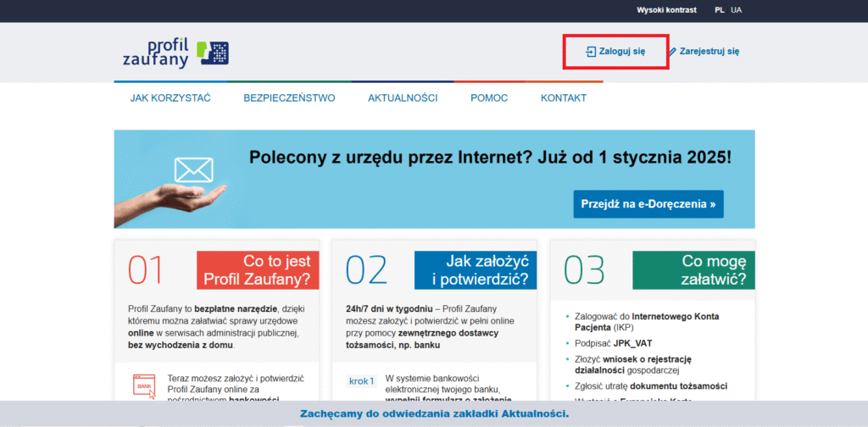Open the BEZPIECZEŃSTWO menu
This screenshot has height=427, width=868.
pyautogui.click(x=289, y=98)
